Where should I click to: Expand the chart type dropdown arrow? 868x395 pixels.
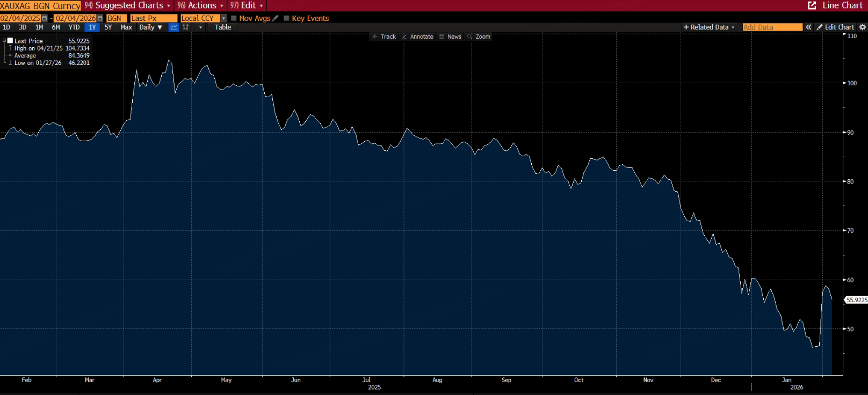[200, 27]
